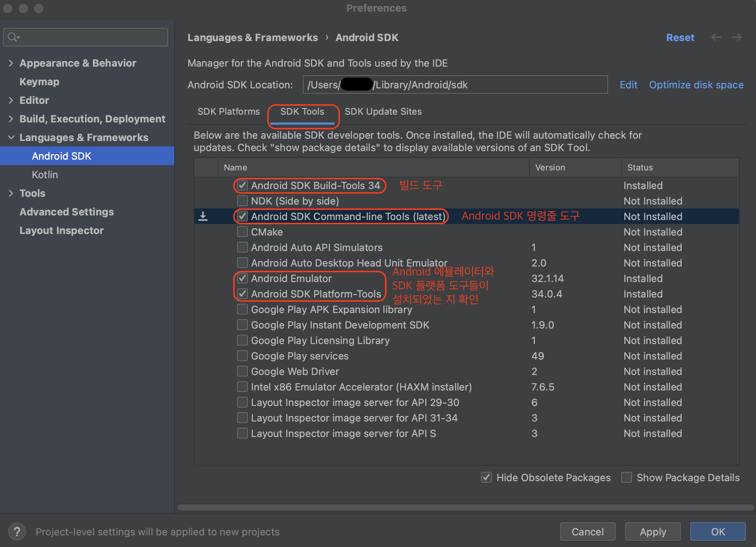The height and width of the screenshot is (547, 756).
Task: Click the forward navigation arrow
Action: tap(737, 37)
